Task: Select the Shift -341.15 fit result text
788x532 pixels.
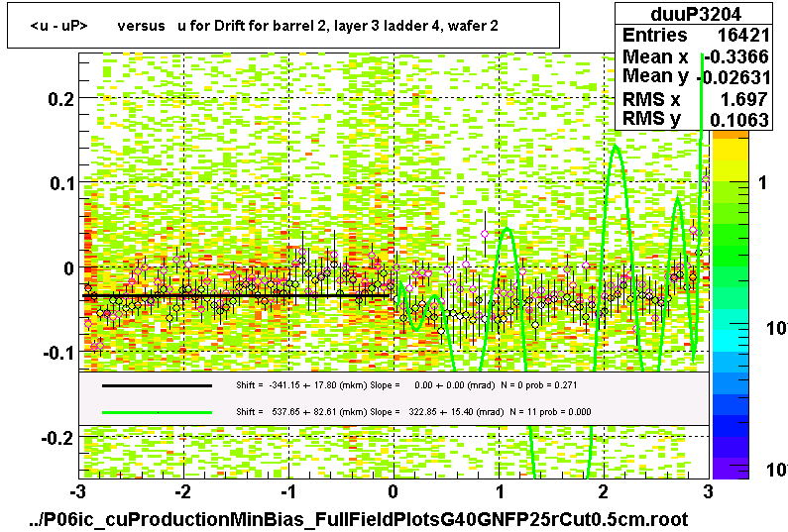Action: (x=406, y=385)
